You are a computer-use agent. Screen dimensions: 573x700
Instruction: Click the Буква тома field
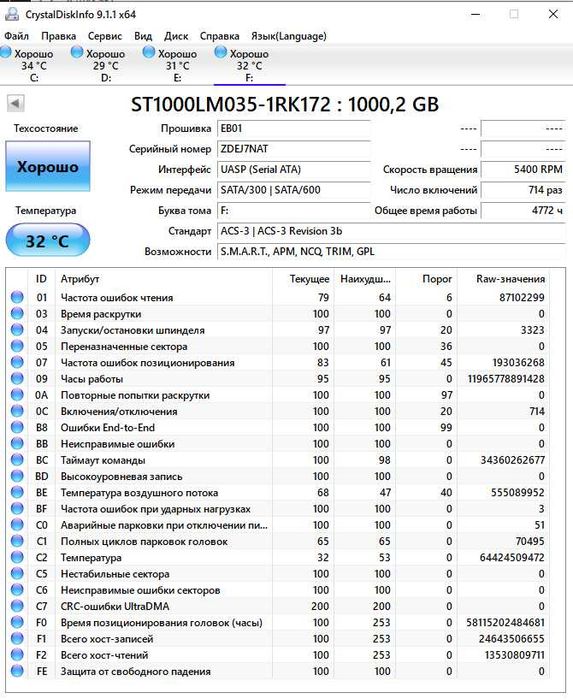point(293,211)
